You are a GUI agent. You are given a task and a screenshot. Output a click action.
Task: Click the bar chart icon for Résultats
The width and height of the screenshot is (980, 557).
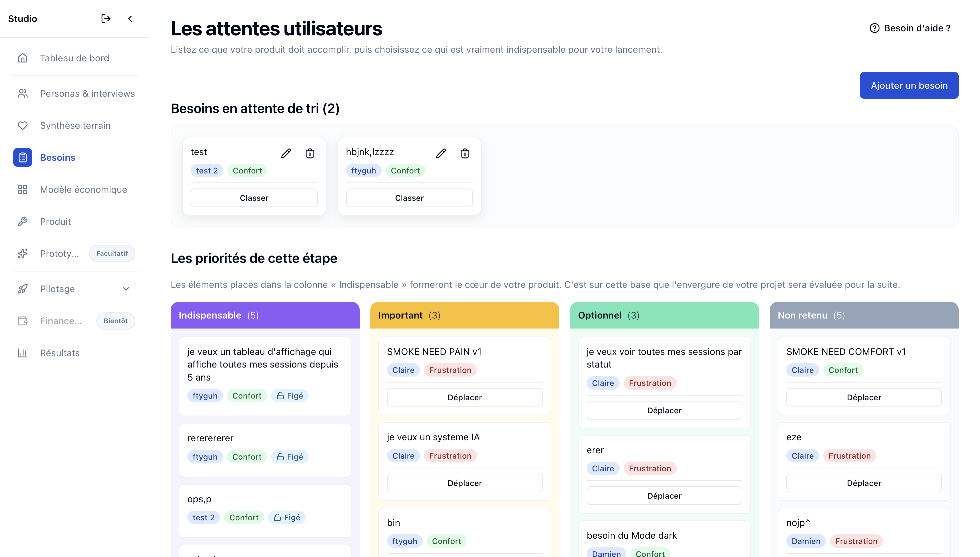23,353
